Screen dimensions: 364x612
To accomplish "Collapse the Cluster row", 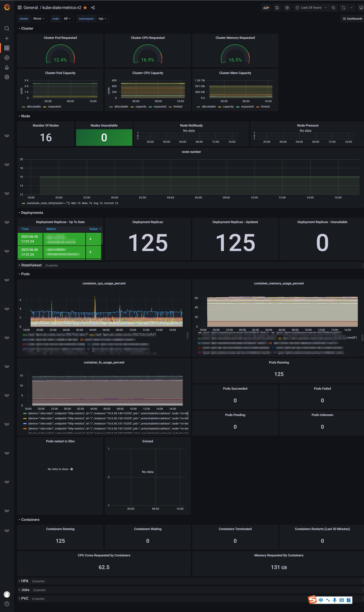I will [26, 28].
